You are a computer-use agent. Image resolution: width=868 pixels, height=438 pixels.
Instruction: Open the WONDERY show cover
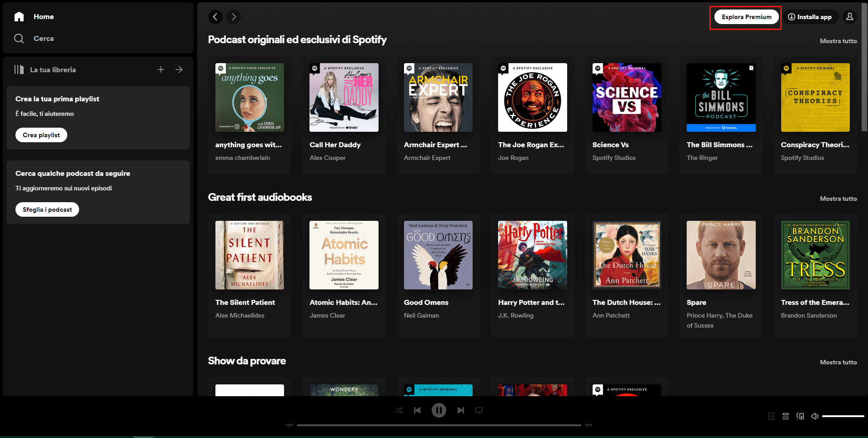tap(344, 390)
